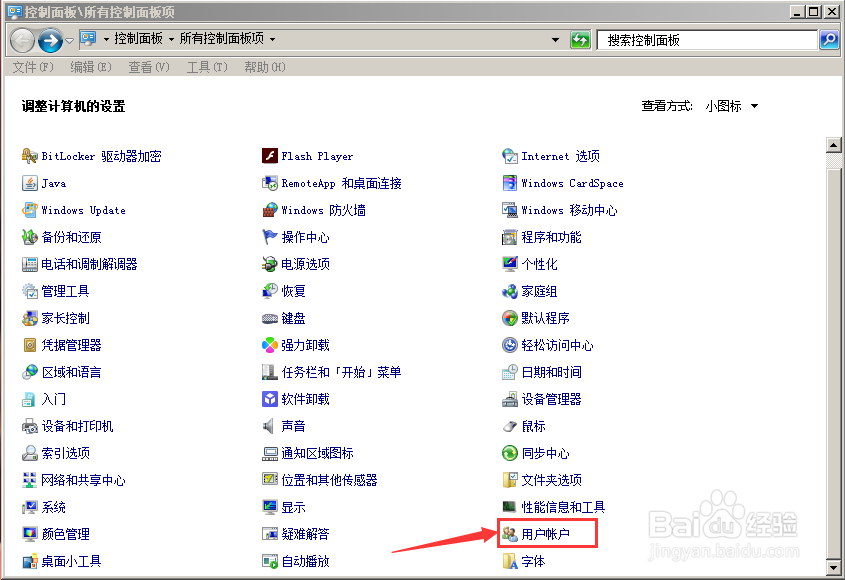Image resolution: width=845 pixels, height=580 pixels.
Task: Open 家庭组 icon
Action: pos(509,292)
